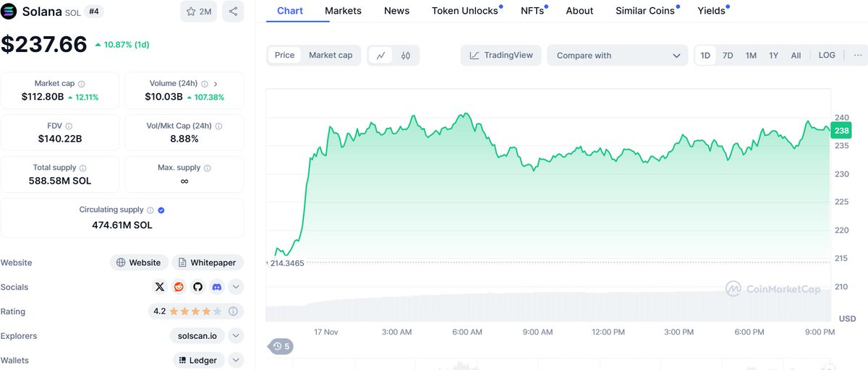Open Solana's X (Twitter) profile icon
868x370 pixels.
pyautogui.click(x=160, y=287)
